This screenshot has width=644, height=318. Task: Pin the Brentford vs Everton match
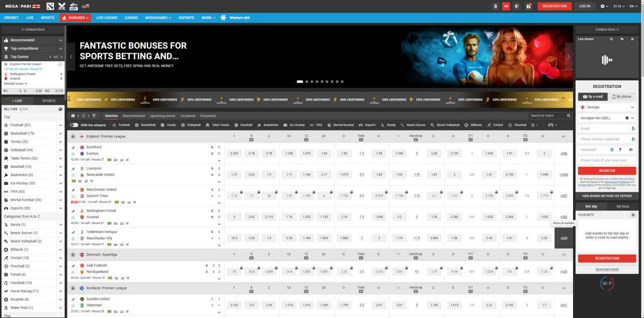coord(73,148)
